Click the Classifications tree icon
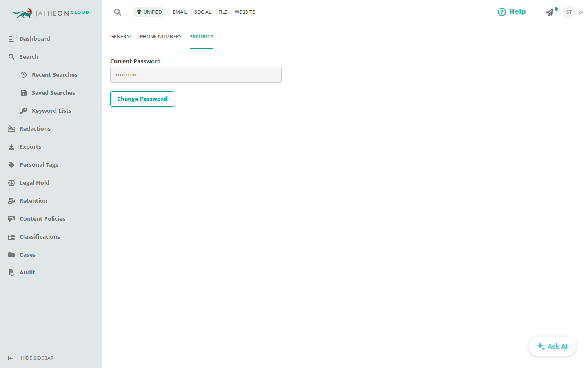The width and height of the screenshot is (588, 368). pos(11,237)
